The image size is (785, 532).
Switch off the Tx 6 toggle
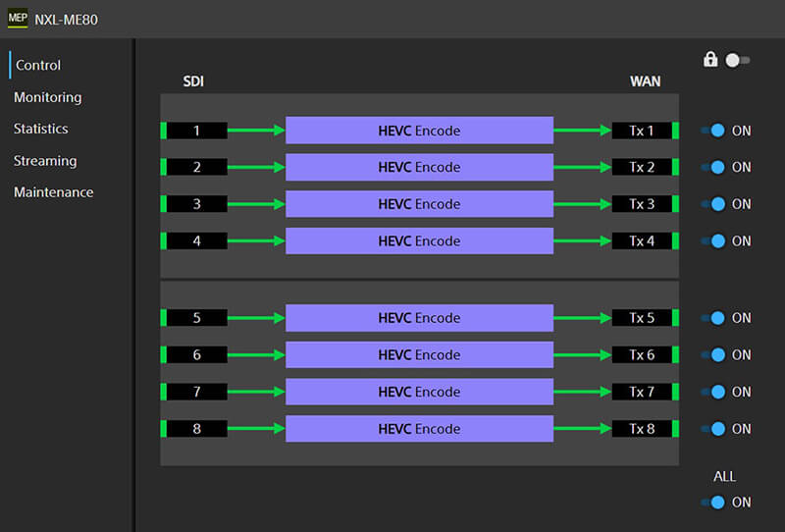(713, 354)
